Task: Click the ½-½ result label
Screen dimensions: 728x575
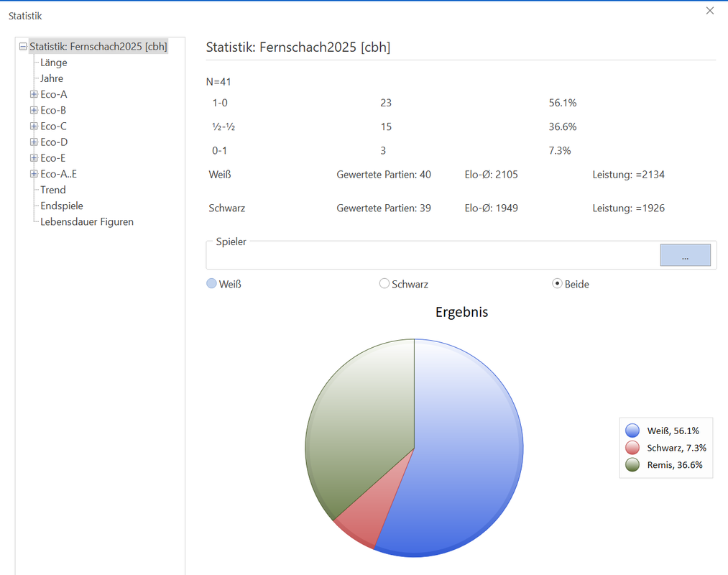Action: click(x=224, y=126)
